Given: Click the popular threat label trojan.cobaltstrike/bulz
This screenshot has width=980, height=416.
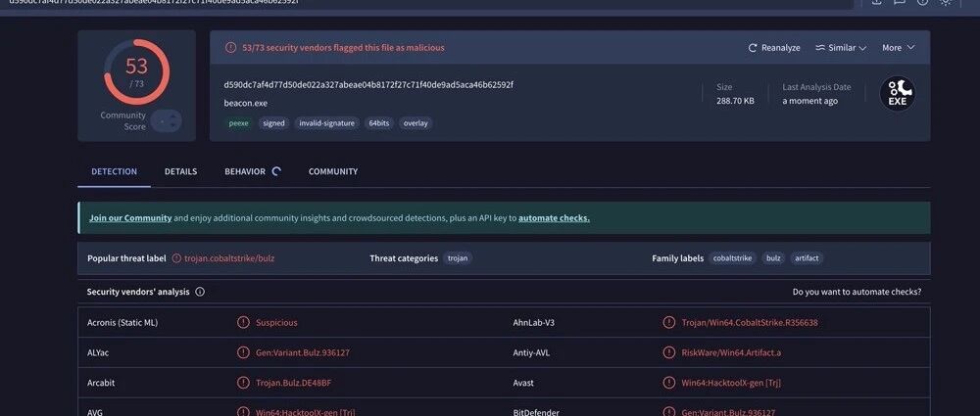Looking at the screenshot, I should (229, 258).
